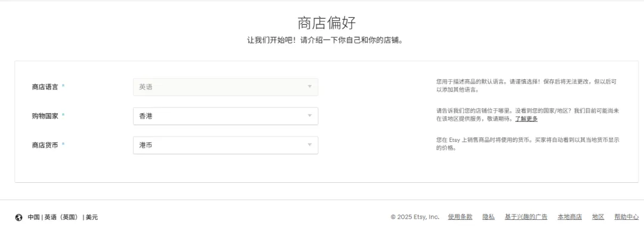This screenshot has height=249, width=644.
Task: Open the 帮助中心 link
Action: pyautogui.click(x=626, y=217)
